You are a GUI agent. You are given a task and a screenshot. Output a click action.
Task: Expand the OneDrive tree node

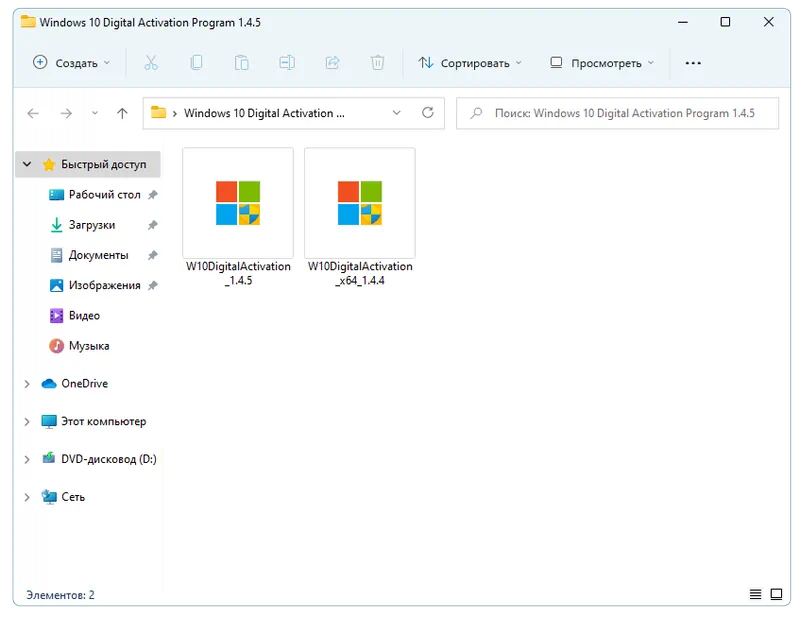(27, 384)
